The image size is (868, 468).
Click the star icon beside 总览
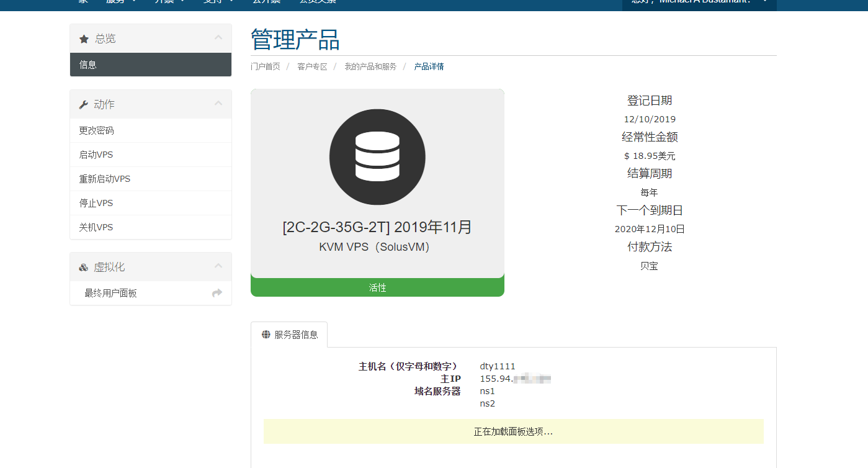coord(84,39)
